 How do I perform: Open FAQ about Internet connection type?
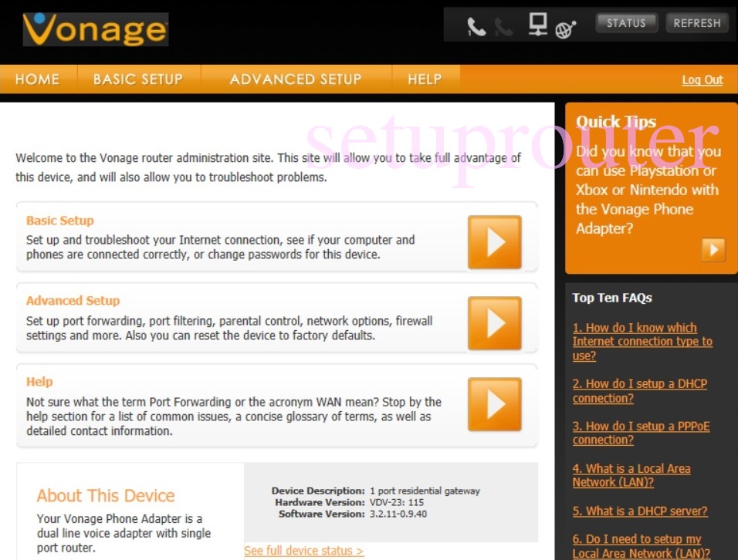pyautogui.click(x=642, y=341)
